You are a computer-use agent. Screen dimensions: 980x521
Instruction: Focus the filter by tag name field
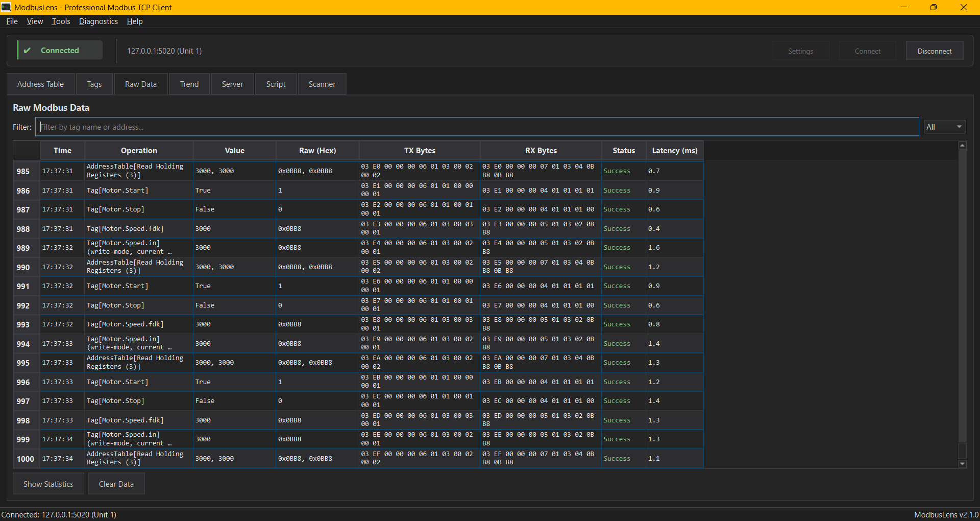pos(477,127)
